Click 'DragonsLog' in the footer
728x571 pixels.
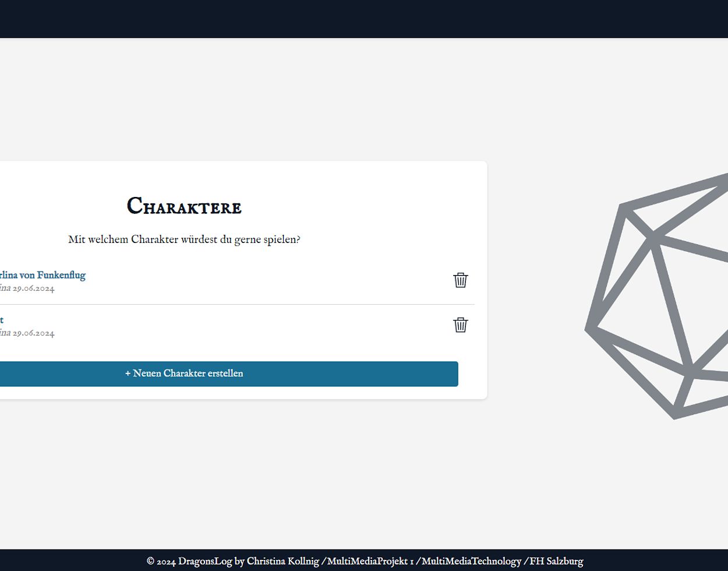click(205, 562)
